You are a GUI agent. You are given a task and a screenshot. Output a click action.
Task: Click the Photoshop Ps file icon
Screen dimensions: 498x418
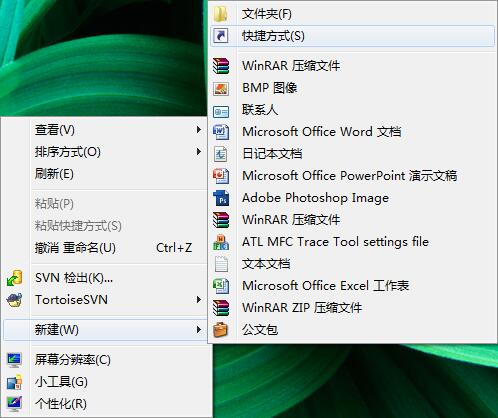221,198
